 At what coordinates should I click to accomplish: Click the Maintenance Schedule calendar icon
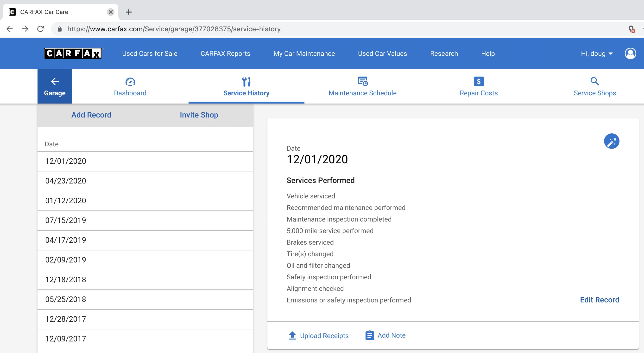point(362,81)
